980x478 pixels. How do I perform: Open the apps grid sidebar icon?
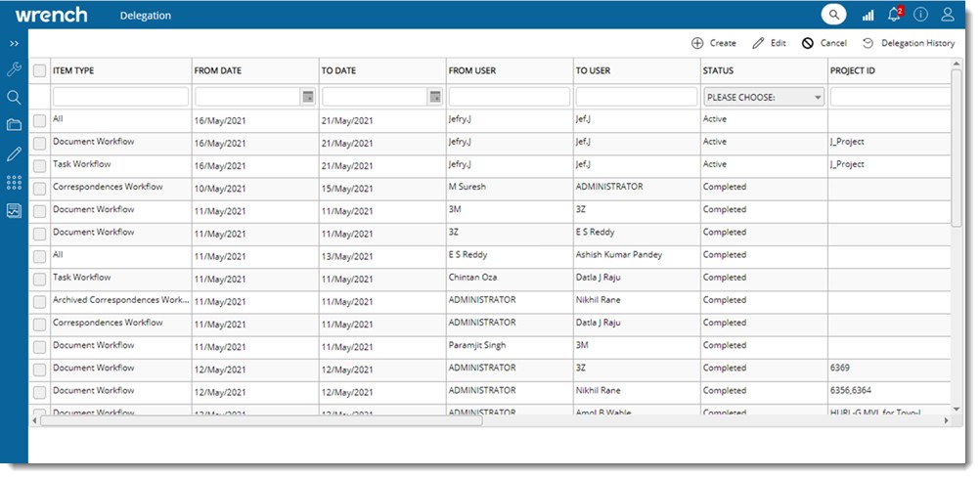pos(14,182)
